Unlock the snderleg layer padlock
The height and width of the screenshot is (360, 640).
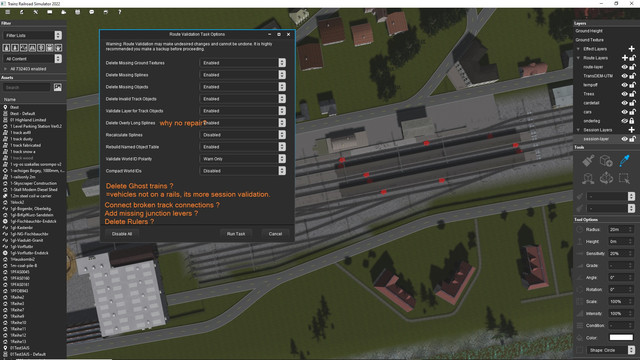(632, 121)
